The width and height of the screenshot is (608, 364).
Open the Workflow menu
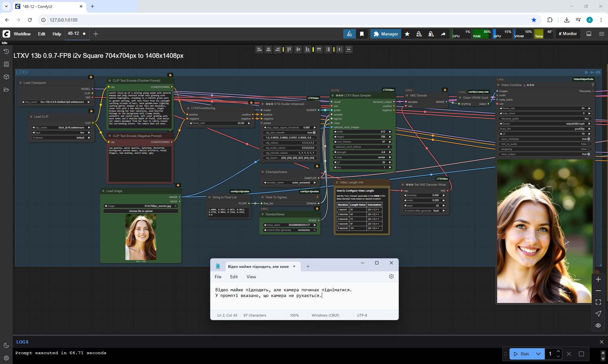22,34
